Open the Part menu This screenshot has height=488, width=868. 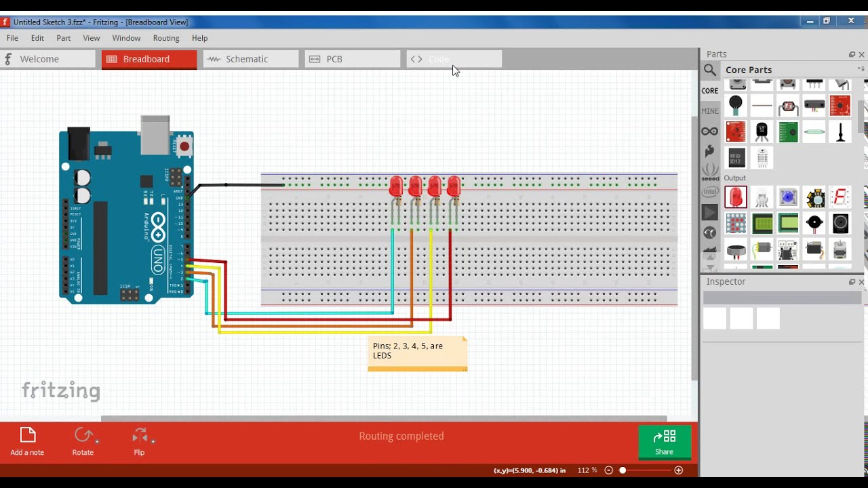coord(64,38)
